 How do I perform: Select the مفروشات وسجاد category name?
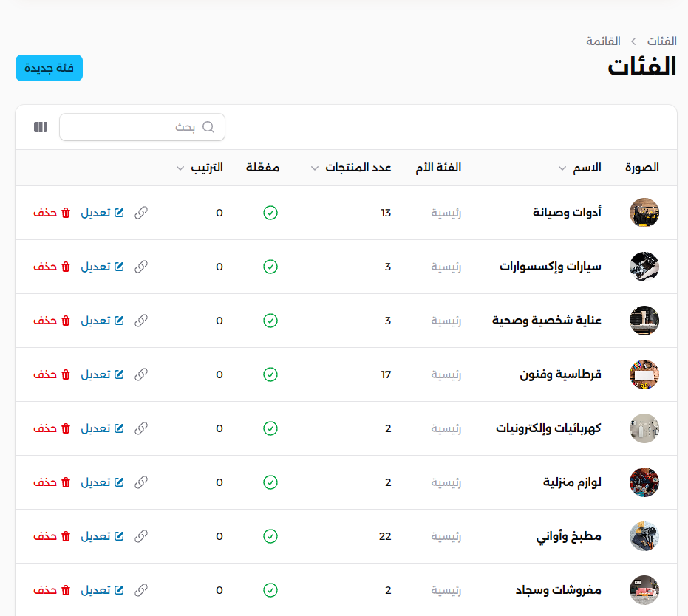point(558,590)
